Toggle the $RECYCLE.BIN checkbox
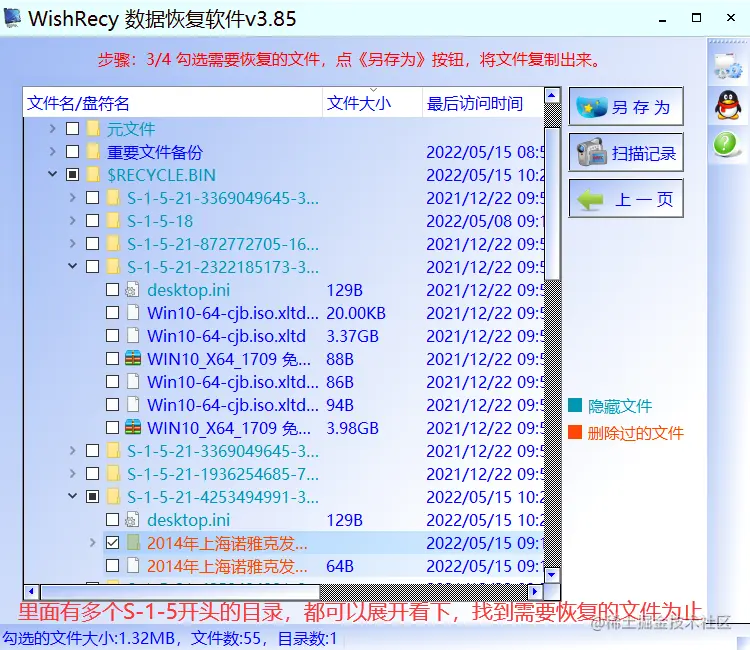This screenshot has height=650, width=750. click(x=73, y=175)
